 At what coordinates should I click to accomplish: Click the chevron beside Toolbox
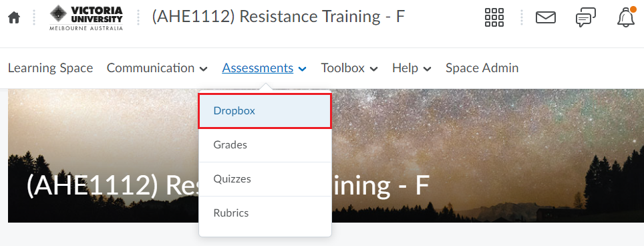(373, 69)
